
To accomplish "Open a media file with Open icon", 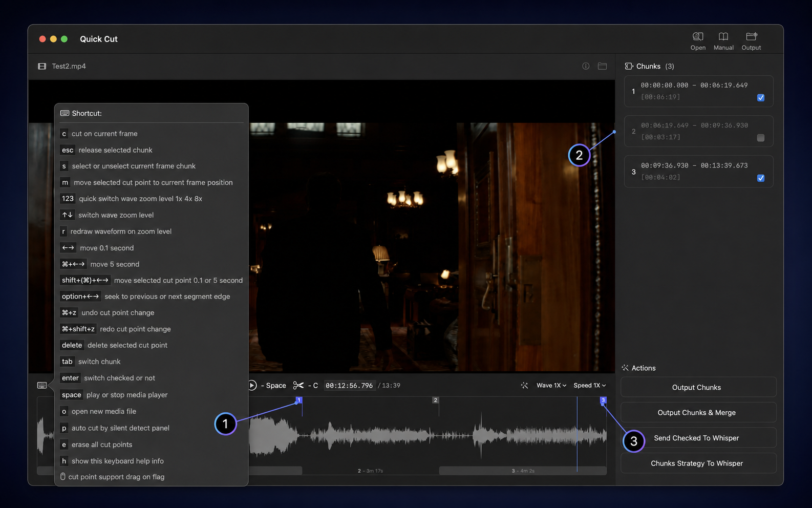I will (698, 36).
